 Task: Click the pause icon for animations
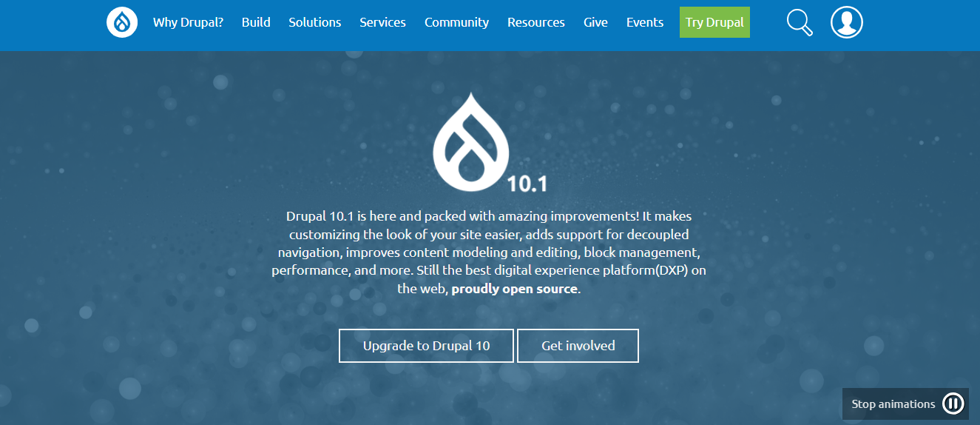click(x=953, y=404)
